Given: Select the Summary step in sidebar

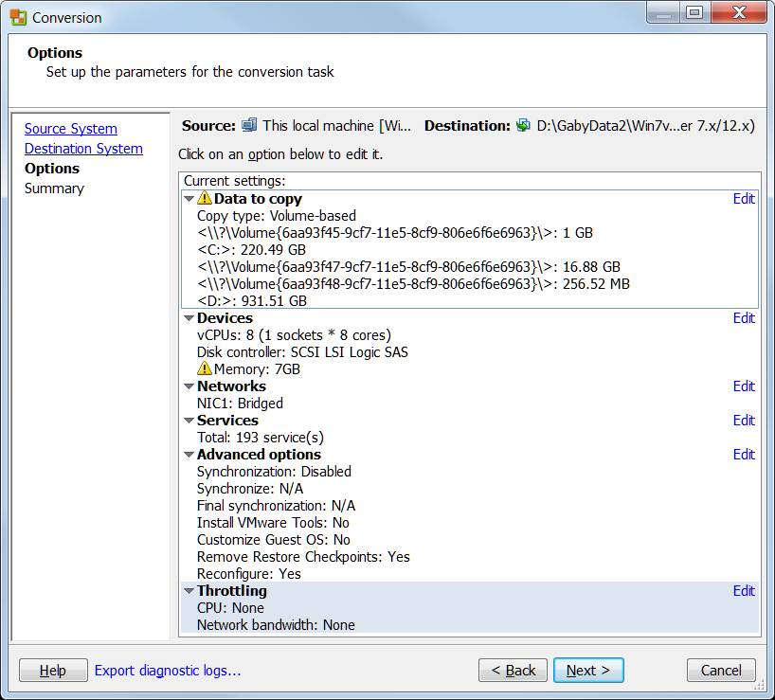Looking at the screenshot, I should pos(54,188).
